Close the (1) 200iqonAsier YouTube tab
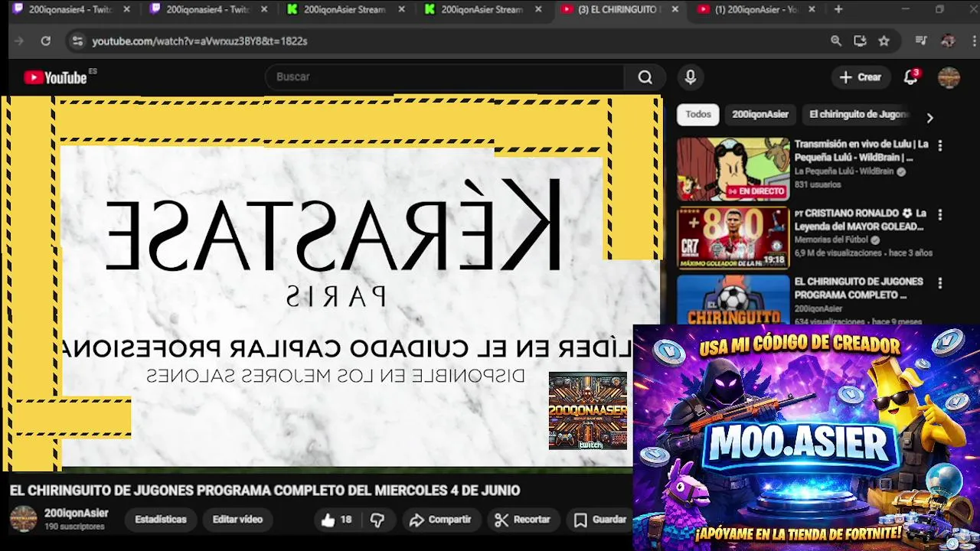Viewport: 980px width, 551px height. click(x=812, y=10)
